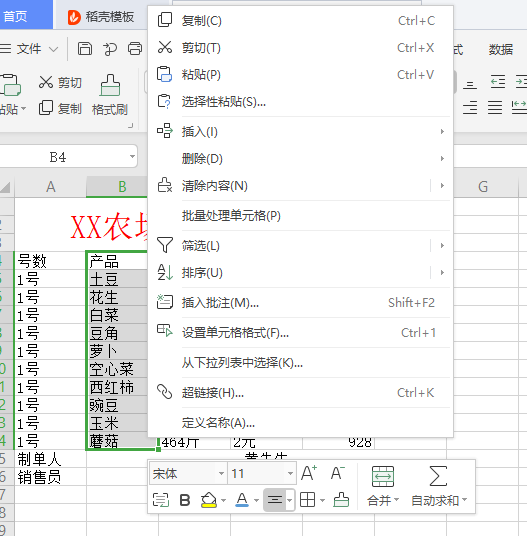Click the insert comment icon
The height and width of the screenshot is (536, 527).
[x=165, y=302]
